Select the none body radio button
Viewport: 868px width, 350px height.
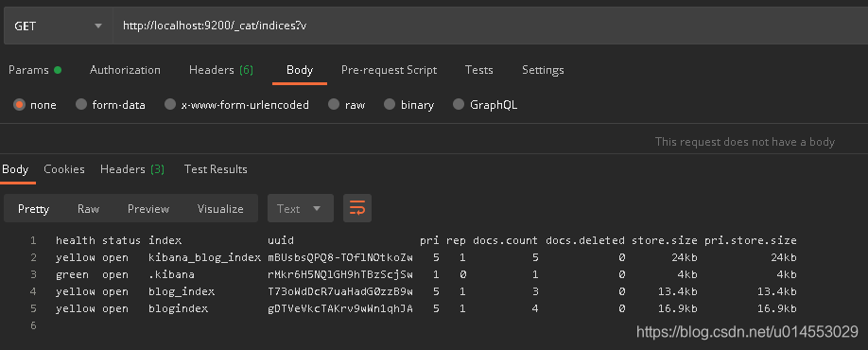pyautogui.click(x=19, y=105)
